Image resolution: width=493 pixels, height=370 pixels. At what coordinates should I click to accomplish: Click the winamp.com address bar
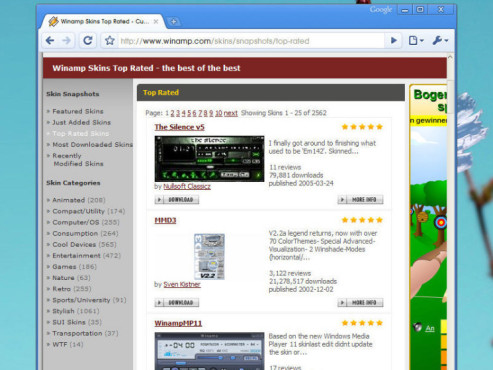(252, 41)
